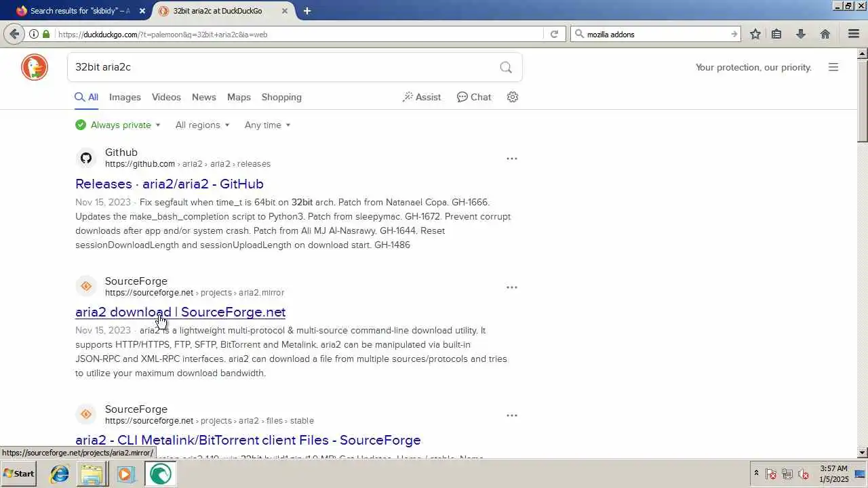Click the browser back arrow button
The height and width of the screenshot is (488, 868).
[14, 34]
